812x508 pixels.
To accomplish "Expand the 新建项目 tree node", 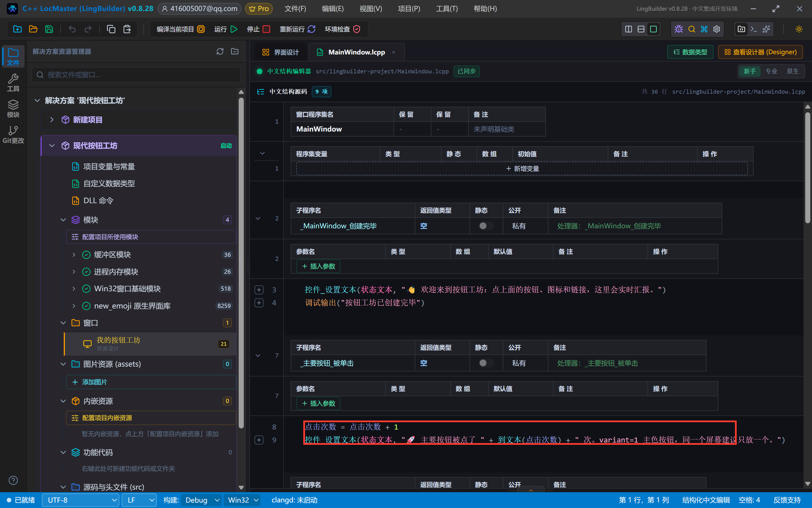I will point(52,120).
